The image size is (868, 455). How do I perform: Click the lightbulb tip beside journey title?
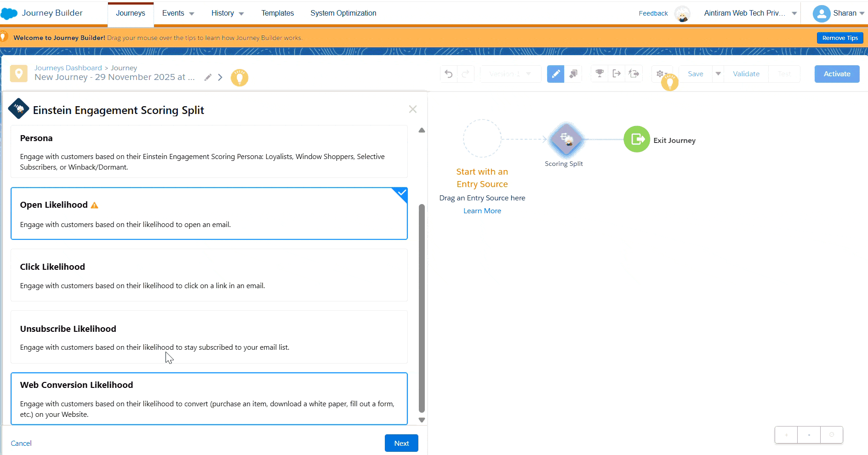239,78
